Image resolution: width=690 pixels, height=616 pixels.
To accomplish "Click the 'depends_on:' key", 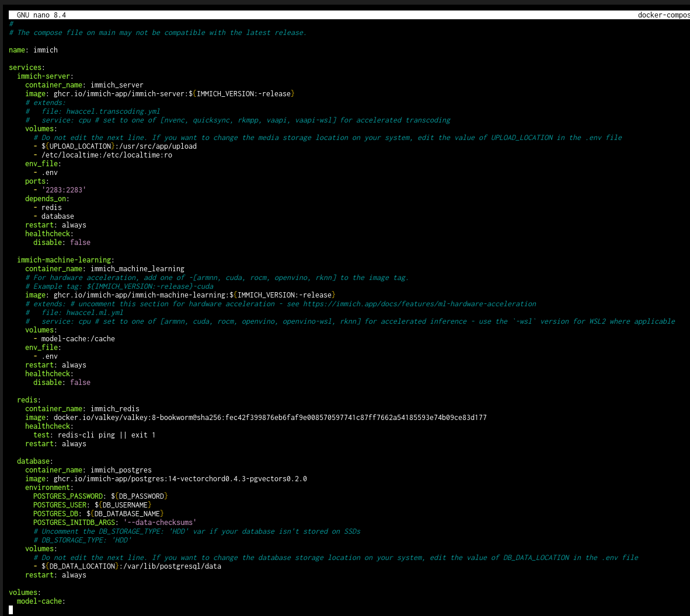I will pyautogui.click(x=47, y=199).
